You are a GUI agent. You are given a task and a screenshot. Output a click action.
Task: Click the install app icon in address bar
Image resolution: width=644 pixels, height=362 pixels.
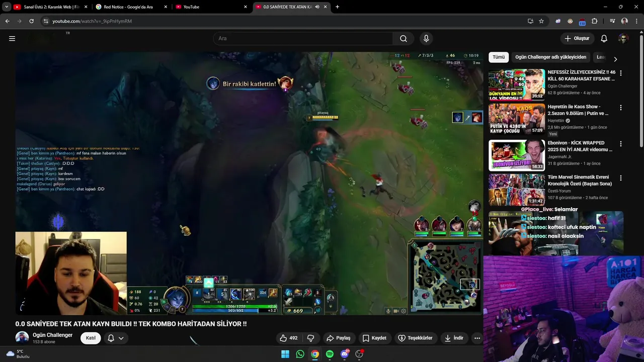(x=530, y=21)
